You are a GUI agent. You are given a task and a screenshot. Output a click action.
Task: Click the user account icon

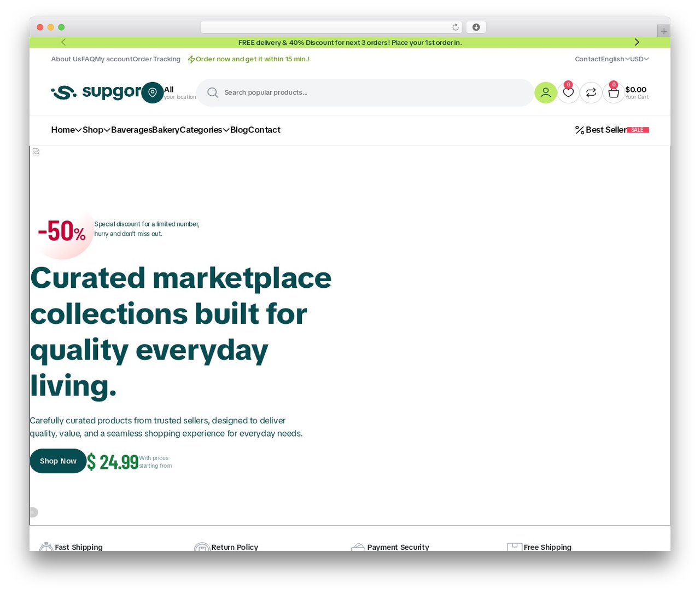545,92
